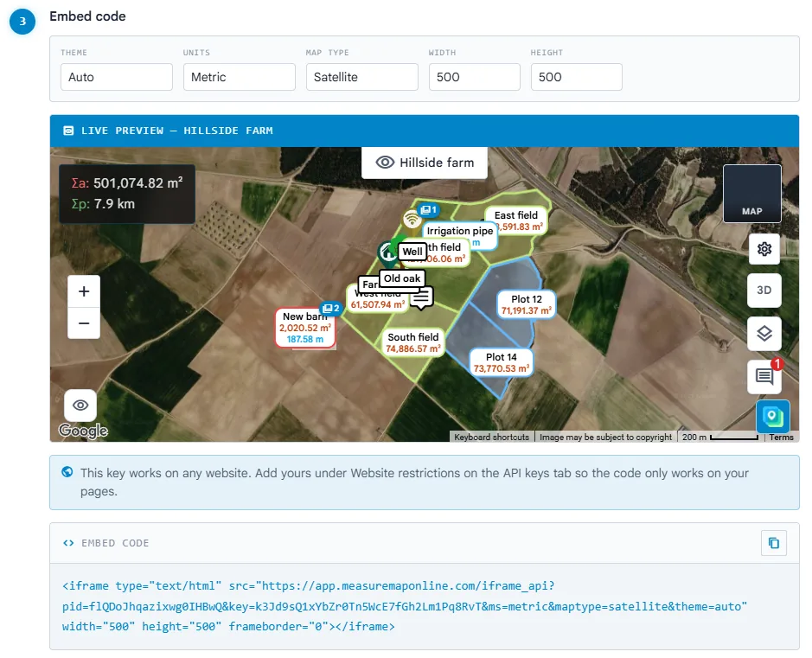Screen dimensions: 812x658
Task: Select the New barn measurement label
Action: coord(305,328)
